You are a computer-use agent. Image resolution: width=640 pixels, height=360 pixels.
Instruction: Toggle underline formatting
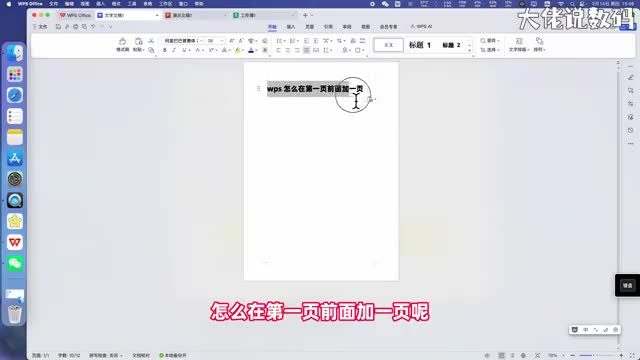click(x=184, y=50)
